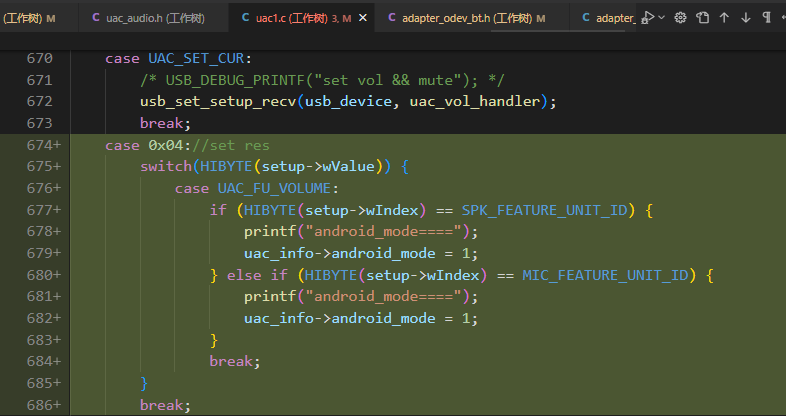Image resolution: width=786 pixels, height=416 pixels.
Task: Click 'case 0x04:' statement
Action: [148, 145]
